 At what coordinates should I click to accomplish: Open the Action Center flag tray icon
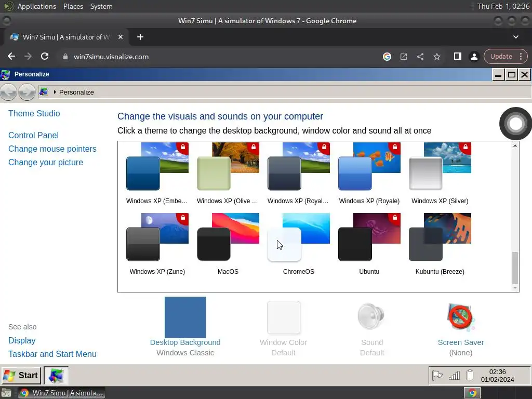(437, 375)
